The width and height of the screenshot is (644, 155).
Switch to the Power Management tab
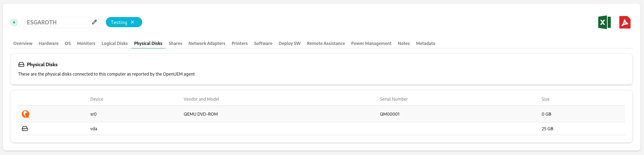(x=371, y=44)
